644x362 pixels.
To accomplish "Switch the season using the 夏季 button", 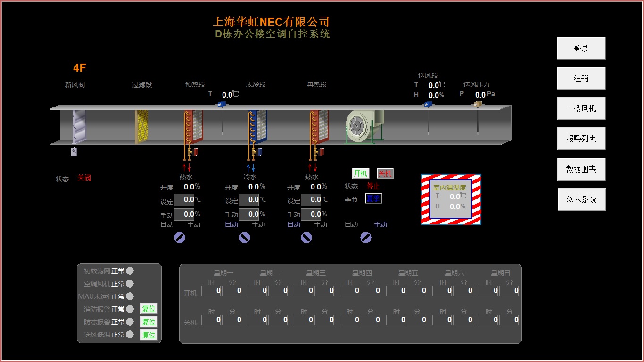I will click(x=373, y=199).
